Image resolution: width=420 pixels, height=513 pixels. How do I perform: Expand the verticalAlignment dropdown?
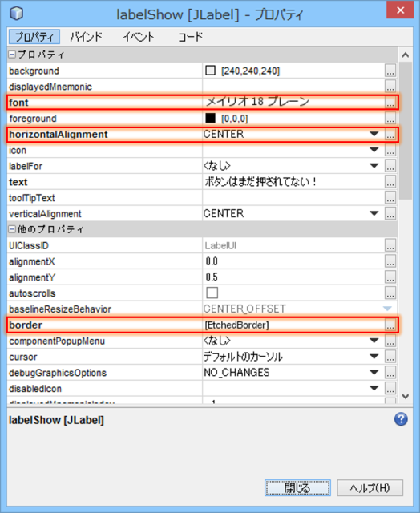pos(374,214)
